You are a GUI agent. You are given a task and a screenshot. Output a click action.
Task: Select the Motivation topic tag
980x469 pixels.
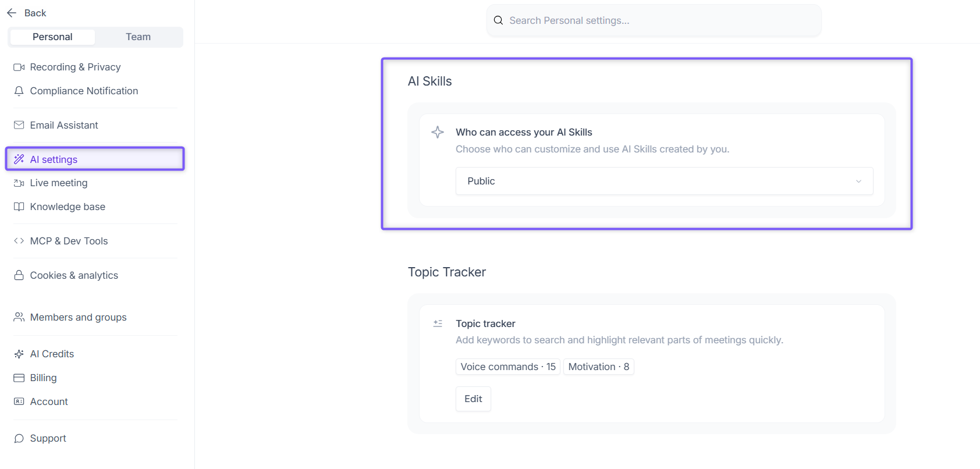(598, 367)
